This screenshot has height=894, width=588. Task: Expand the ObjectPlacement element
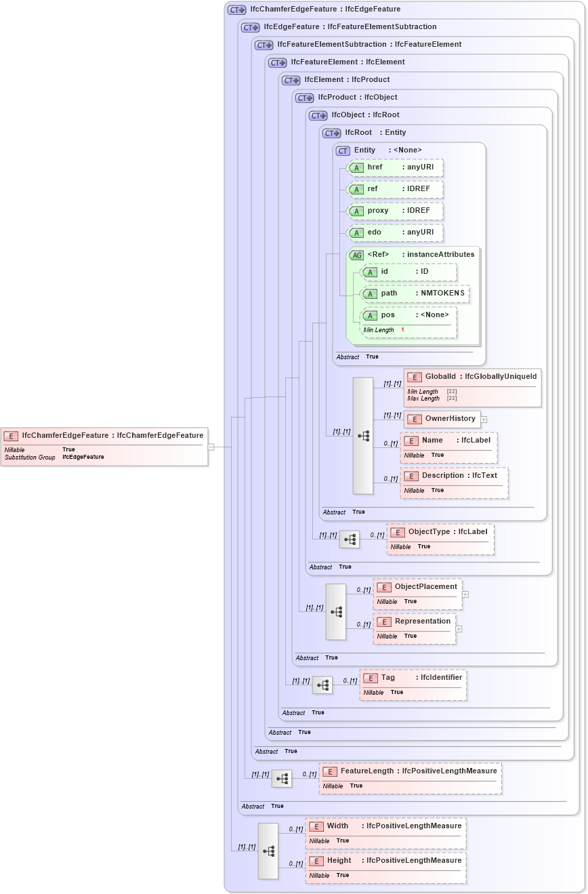[x=465, y=594]
